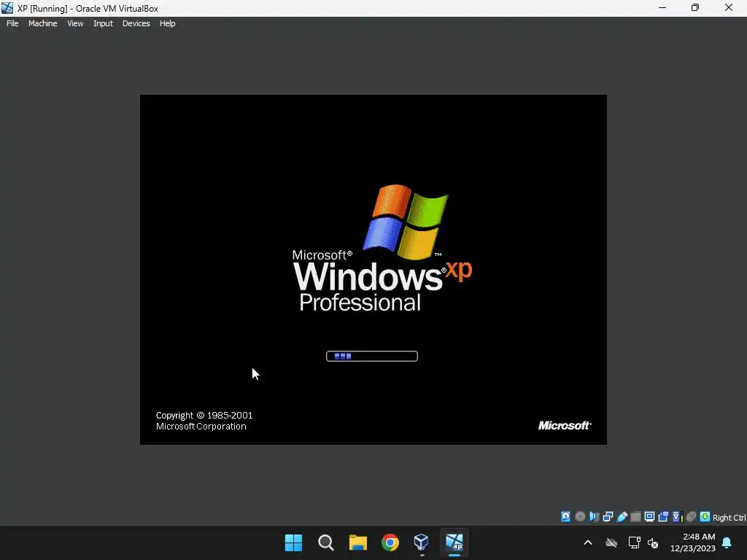
Task: Minimize the VirtualBox window
Action: click(x=662, y=8)
